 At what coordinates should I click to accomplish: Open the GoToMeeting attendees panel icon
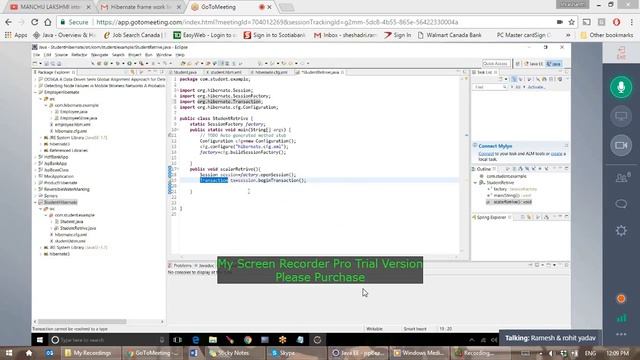[622, 178]
